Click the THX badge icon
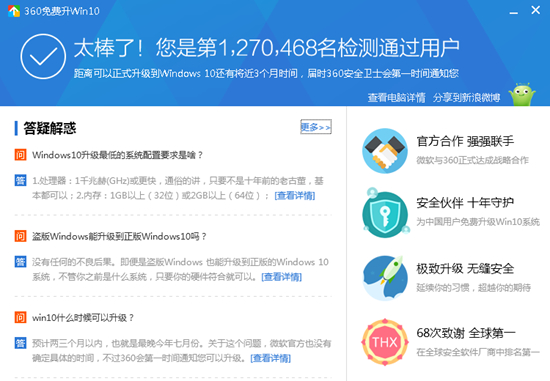 [x=385, y=342]
